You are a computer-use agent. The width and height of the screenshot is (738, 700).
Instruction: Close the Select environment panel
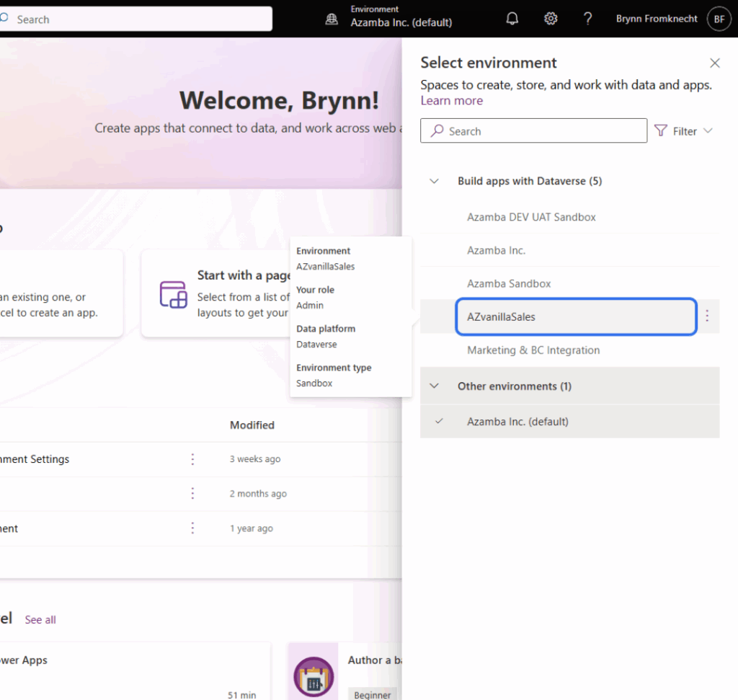point(714,63)
